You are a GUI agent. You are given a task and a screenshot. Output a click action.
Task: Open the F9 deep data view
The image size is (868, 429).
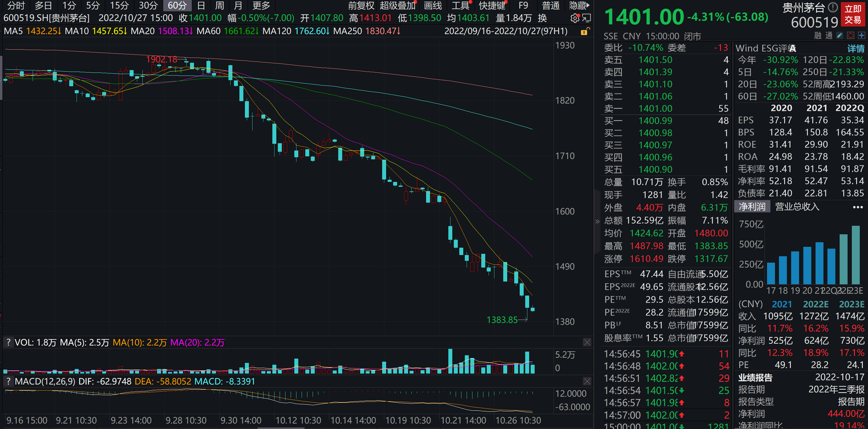(x=523, y=5)
